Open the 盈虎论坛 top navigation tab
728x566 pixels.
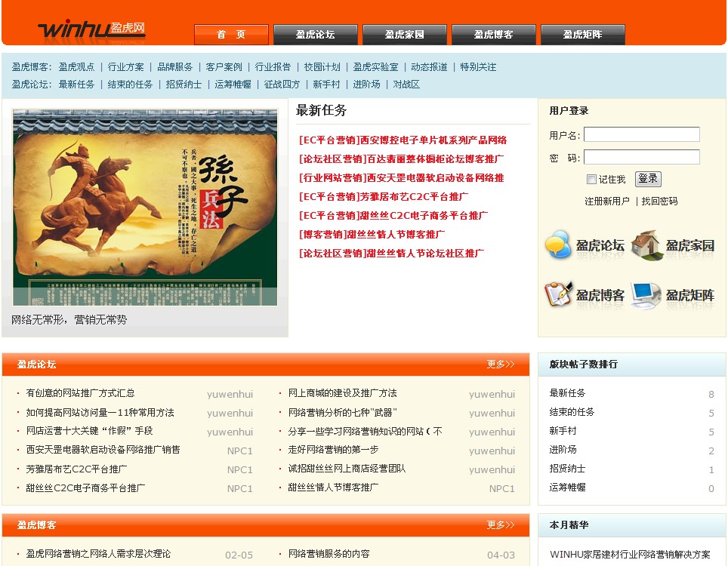[x=315, y=34]
